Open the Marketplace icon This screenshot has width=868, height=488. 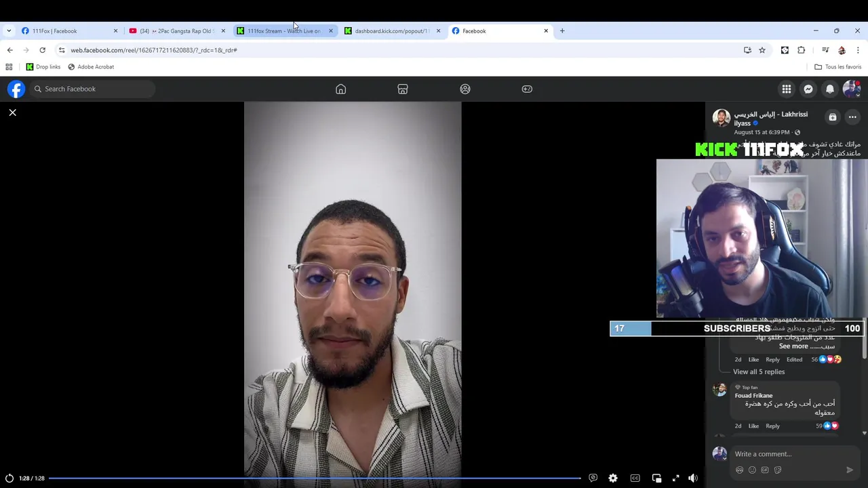[403, 89]
